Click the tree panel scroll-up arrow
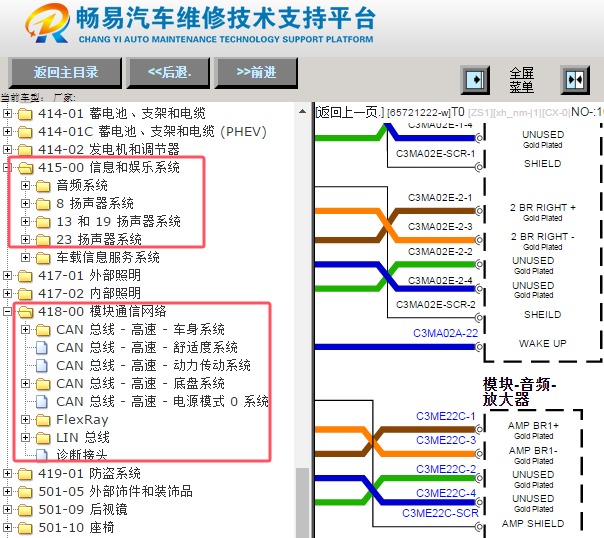This screenshot has width=604, height=538. (x=302, y=112)
